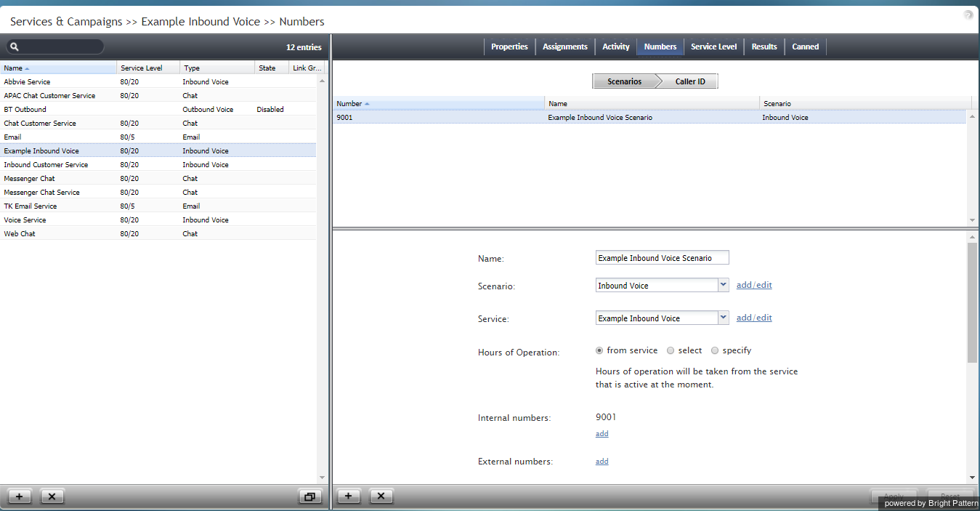Click the Type column header
This screenshot has width=980, height=511.
[x=217, y=68]
